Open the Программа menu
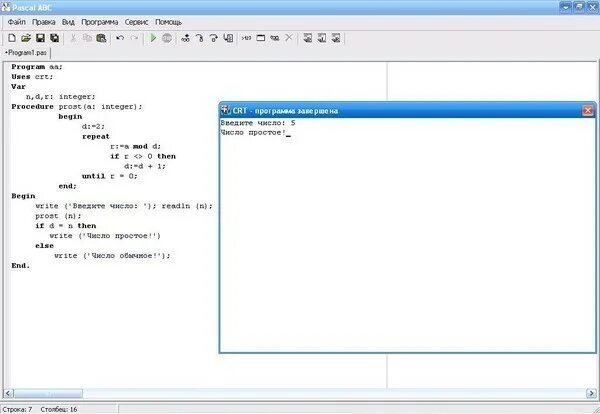 point(99,22)
